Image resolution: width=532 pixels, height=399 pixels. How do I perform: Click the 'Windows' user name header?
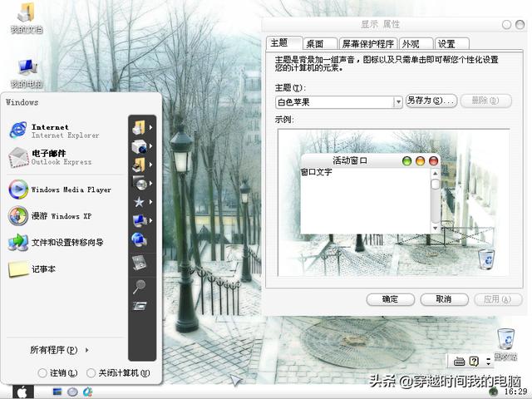[x=22, y=102]
